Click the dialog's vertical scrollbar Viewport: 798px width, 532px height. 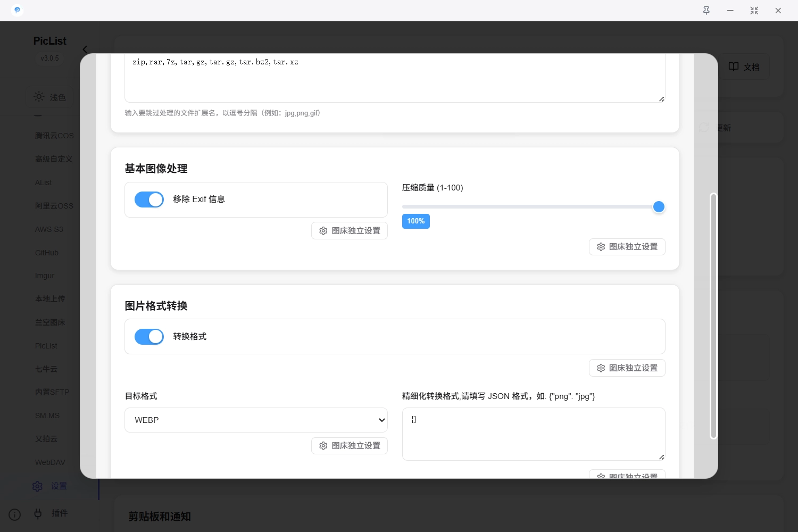point(713,316)
